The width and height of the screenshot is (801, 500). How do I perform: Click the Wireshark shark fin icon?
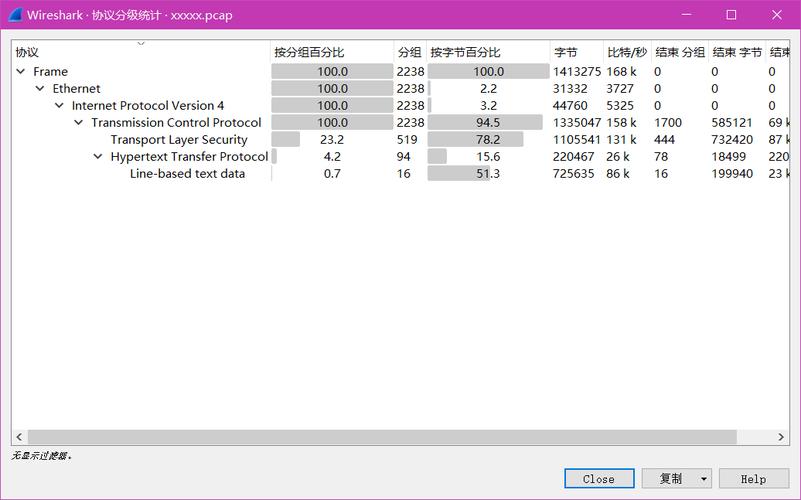(x=16, y=15)
